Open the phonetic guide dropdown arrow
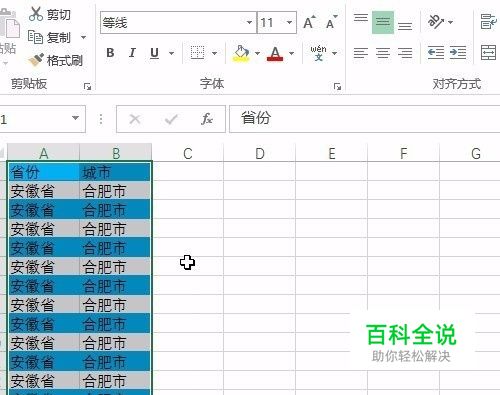500x395 pixels. coord(334,53)
